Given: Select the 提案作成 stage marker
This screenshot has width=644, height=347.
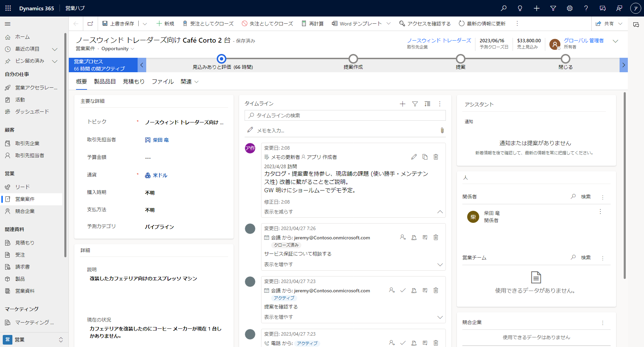Looking at the screenshot, I should (353, 59).
